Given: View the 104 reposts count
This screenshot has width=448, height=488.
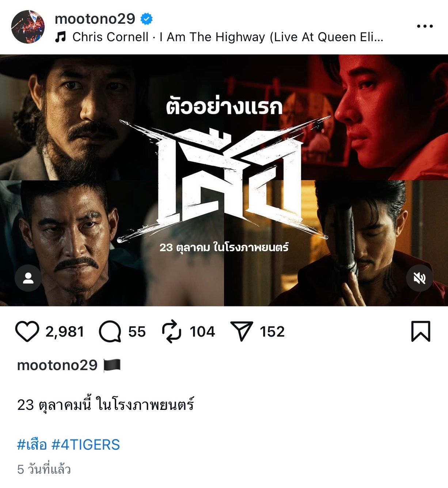Looking at the screenshot, I should click(202, 332).
